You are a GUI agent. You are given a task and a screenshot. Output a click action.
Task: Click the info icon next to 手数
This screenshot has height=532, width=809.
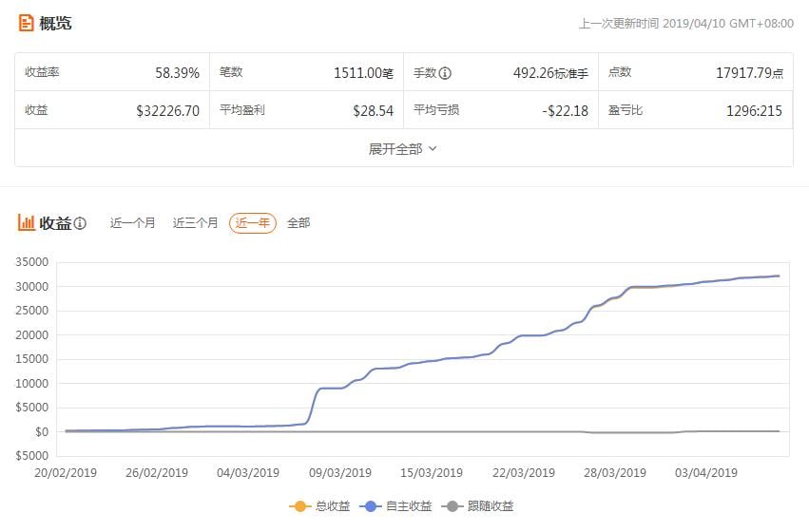(x=445, y=73)
